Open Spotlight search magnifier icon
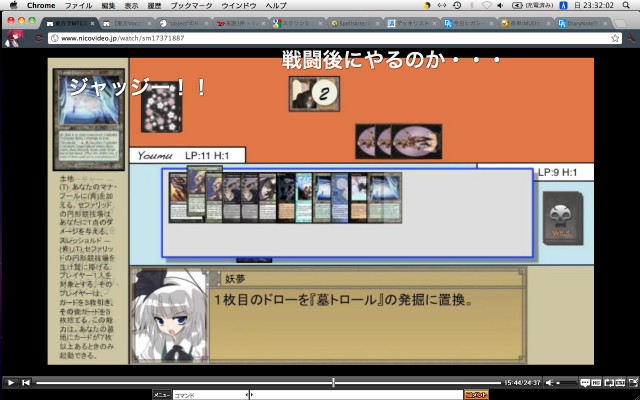Screen dimensions: 640x400 (x=626, y=5)
